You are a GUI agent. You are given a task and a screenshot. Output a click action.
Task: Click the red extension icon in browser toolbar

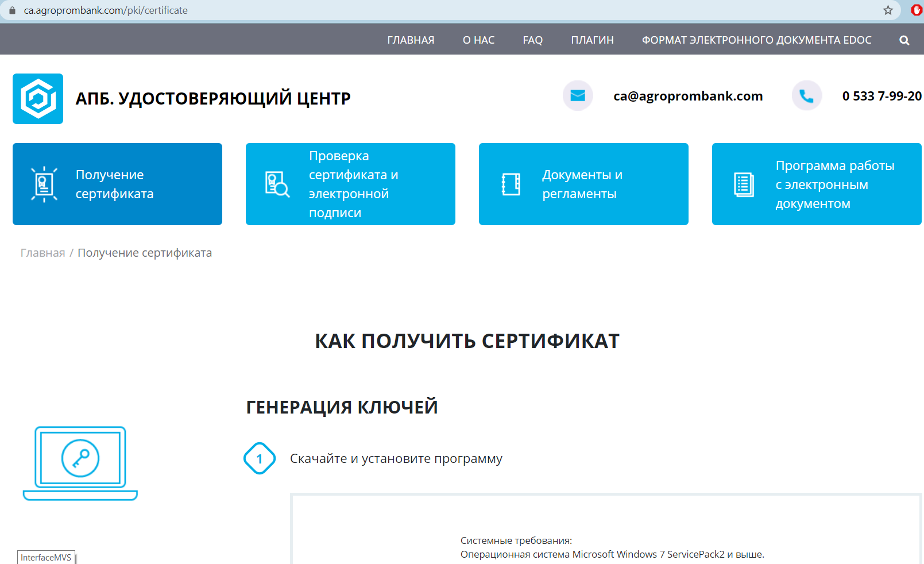916,10
